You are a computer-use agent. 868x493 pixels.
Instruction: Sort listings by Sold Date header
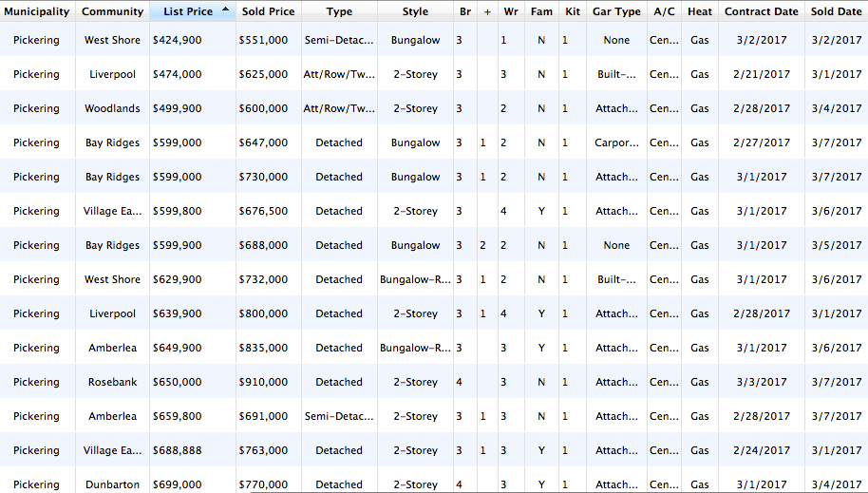pos(836,12)
